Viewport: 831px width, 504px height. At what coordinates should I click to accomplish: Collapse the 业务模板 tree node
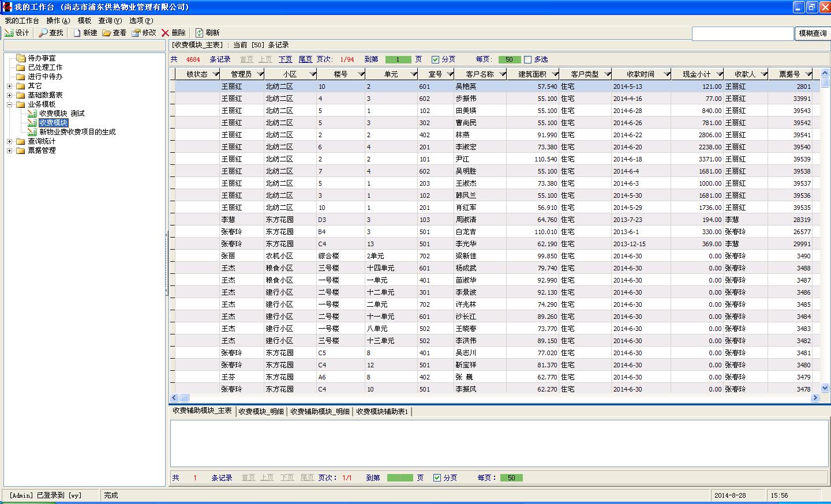[x=10, y=104]
